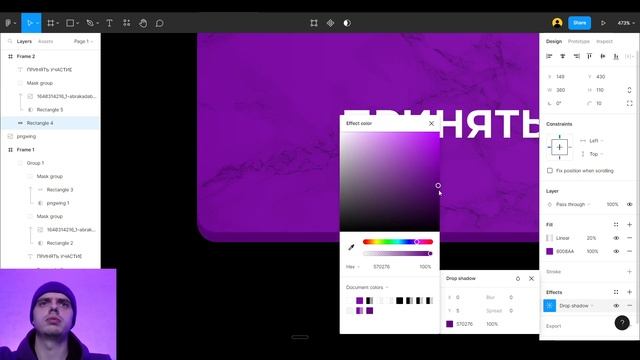Click the Align left icon

coord(549,56)
